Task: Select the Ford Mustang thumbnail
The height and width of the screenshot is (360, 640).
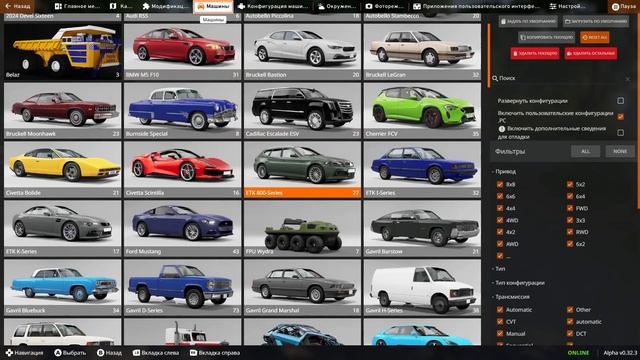Action: pos(182,228)
